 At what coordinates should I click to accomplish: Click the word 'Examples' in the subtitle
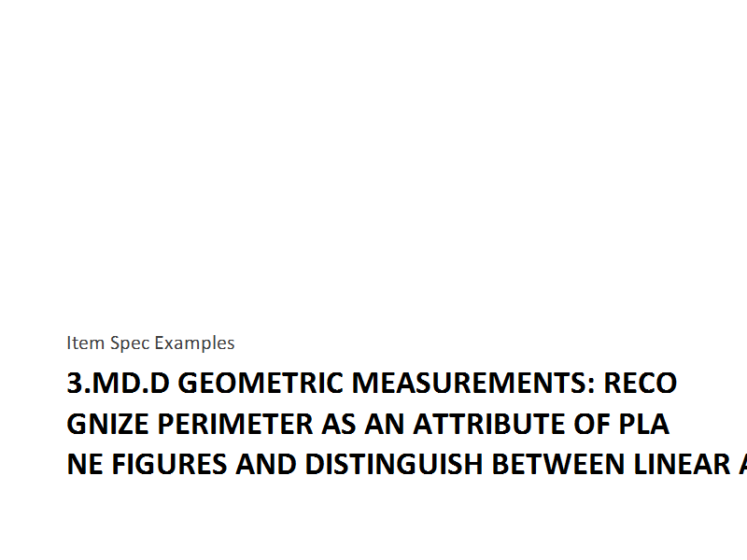(x=194, y=343)
